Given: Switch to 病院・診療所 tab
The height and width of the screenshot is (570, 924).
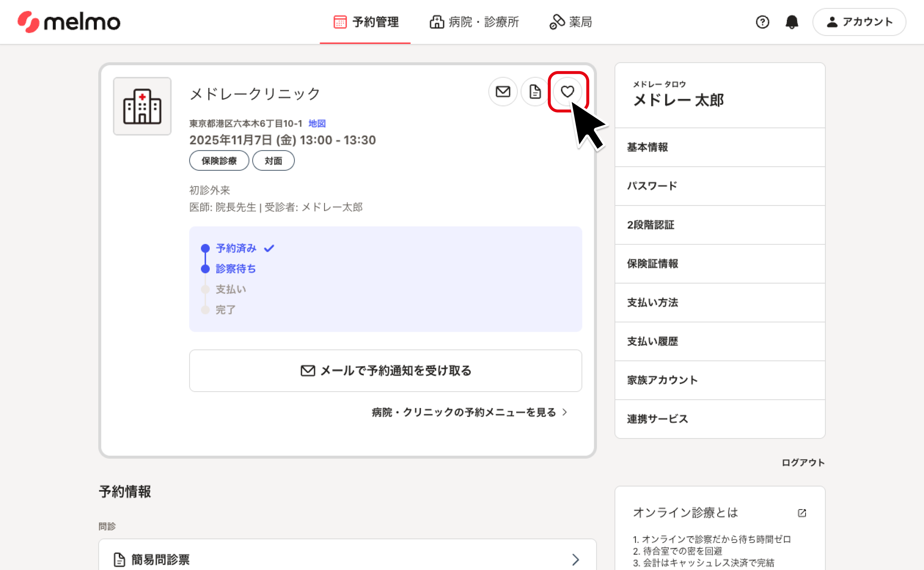Looking at the screenshot, I should [474, 22].
